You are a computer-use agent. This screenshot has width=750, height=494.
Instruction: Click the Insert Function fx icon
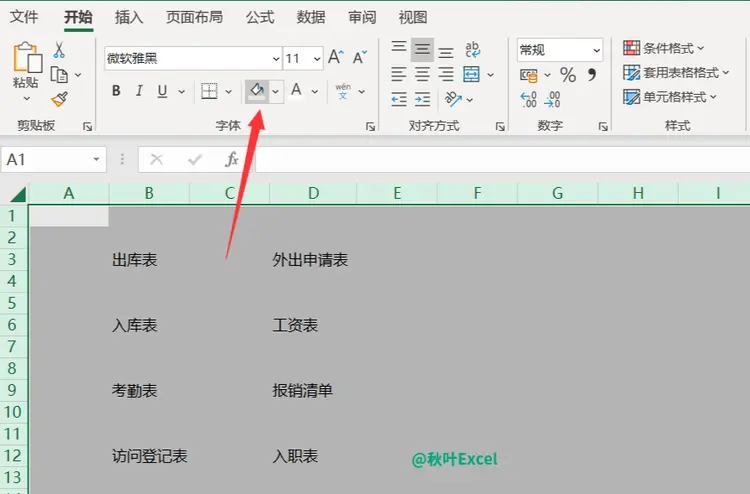pos(232,159)
